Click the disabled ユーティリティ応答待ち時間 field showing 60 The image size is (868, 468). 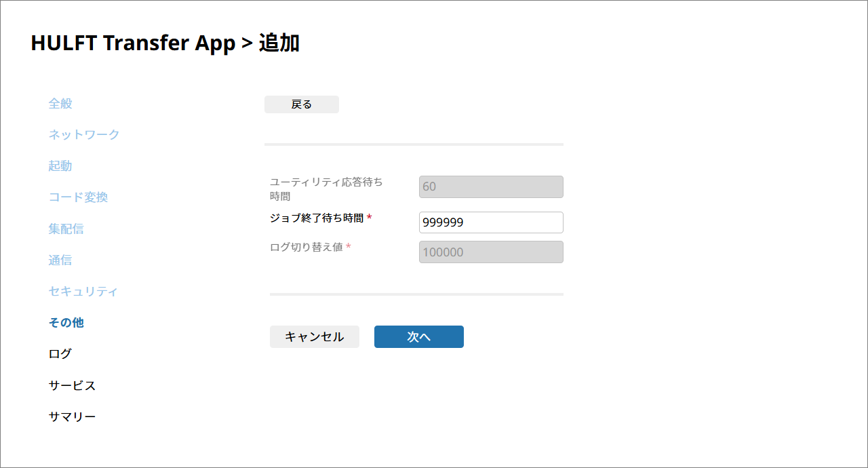tap(491, 187)
